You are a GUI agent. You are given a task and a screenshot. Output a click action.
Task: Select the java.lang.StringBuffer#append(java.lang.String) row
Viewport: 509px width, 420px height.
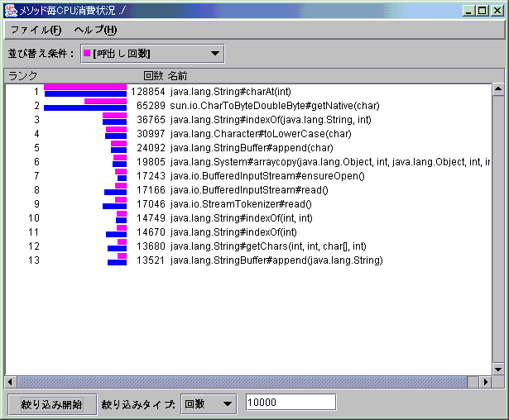click(248, 260)
